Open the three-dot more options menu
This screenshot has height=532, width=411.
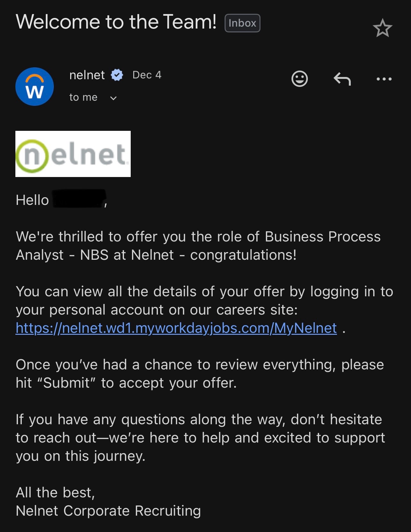point(384,79)
